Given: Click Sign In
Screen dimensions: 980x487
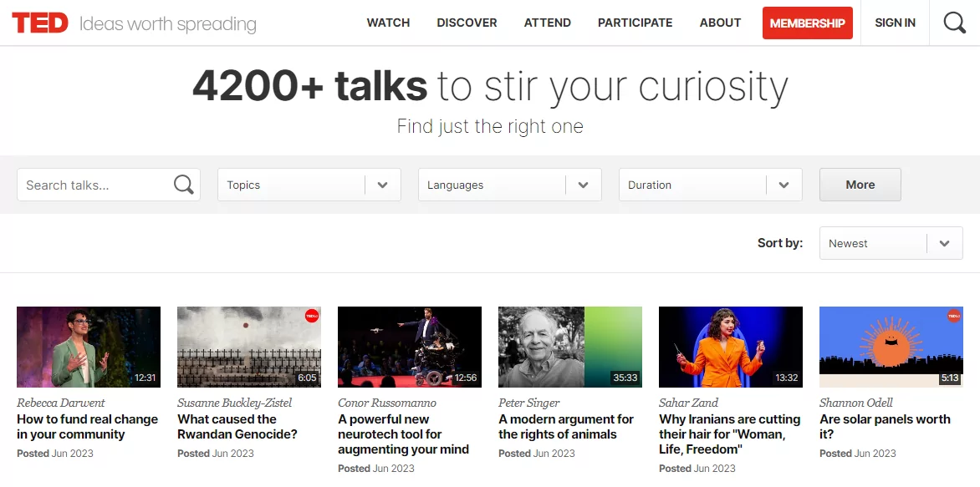Looking at the screenshot, I should (895, 23).
